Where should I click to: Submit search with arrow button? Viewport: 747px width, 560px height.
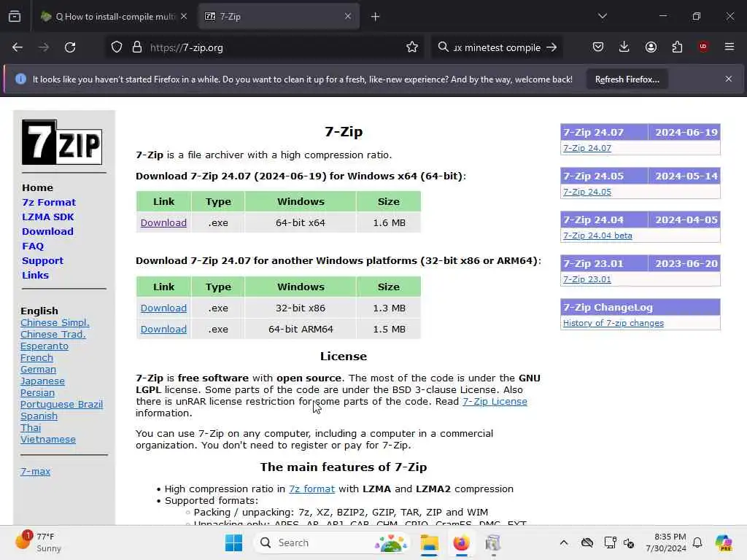click(551, 47)
